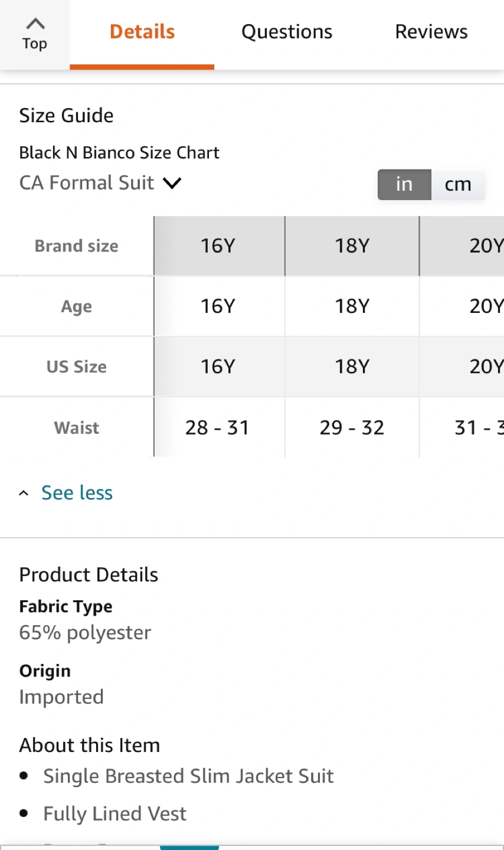Select the 18Y brand size column header
Viewport: 504px width, 850px height.
coord(352,246)
